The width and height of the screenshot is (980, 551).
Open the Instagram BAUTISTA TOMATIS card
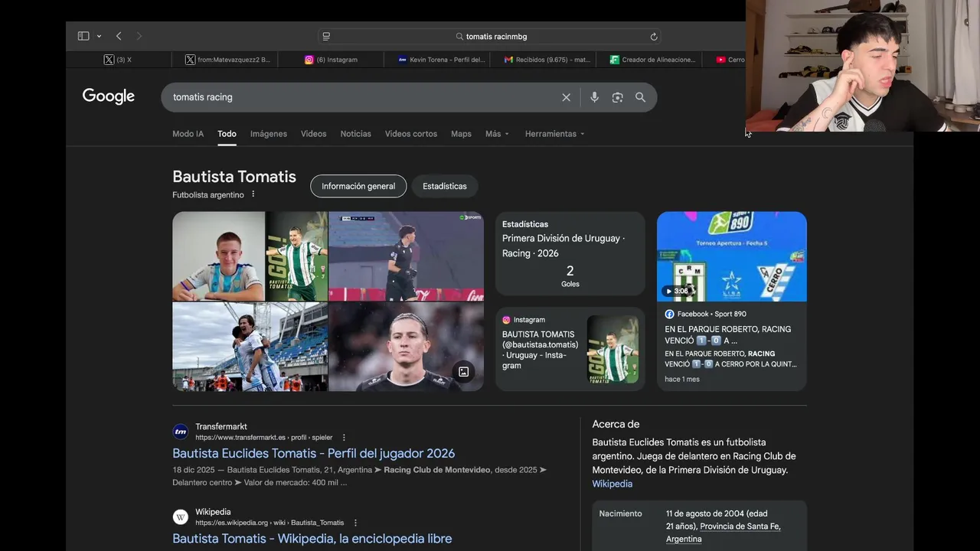click(570, 349)
